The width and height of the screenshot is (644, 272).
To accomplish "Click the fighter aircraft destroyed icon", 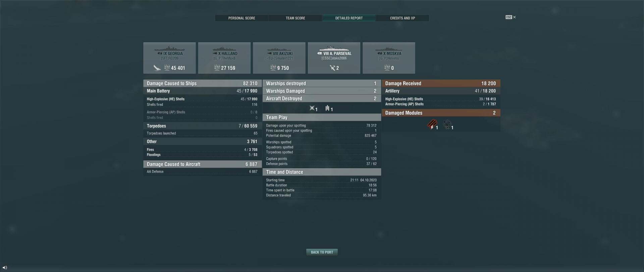I will (312, 108).
